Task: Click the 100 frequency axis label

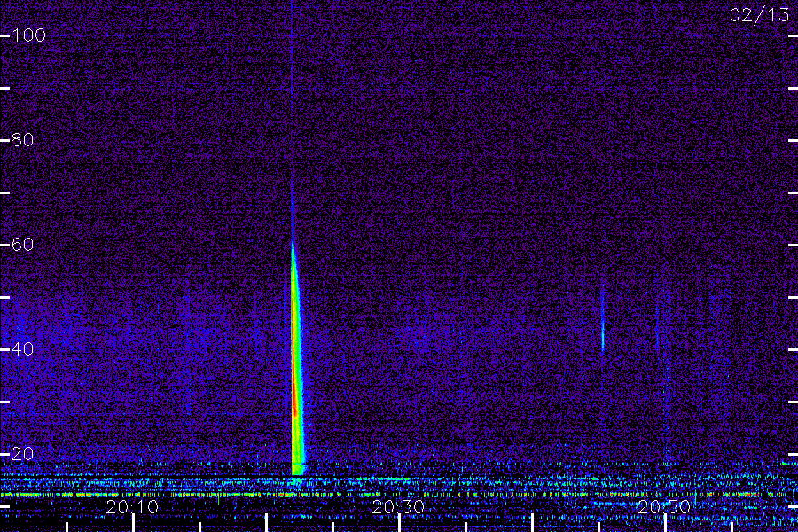Action: point(28,35)
